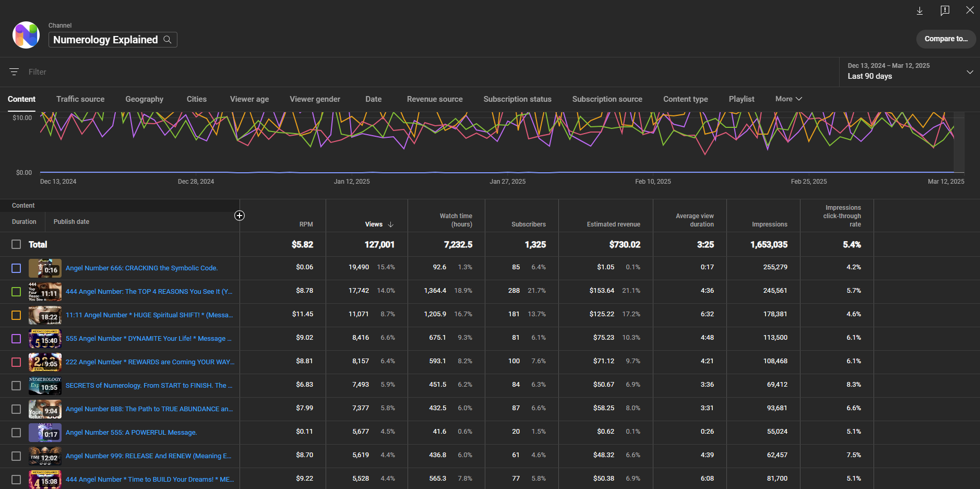Download the analytics report
Screen dimensions: 980x489
point(920,10)
